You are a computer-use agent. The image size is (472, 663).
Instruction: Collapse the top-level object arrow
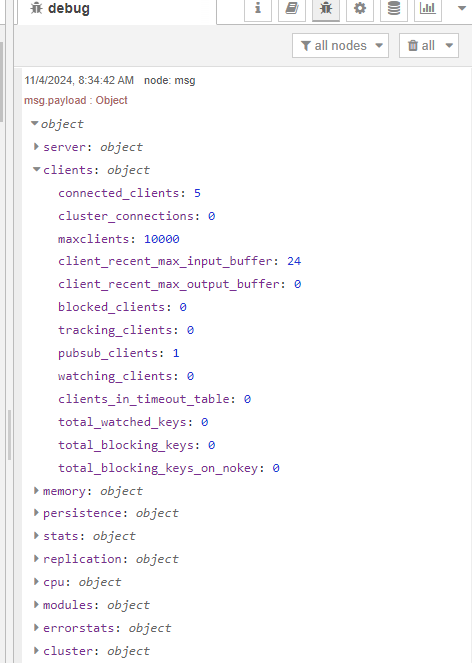pos(35,123)
